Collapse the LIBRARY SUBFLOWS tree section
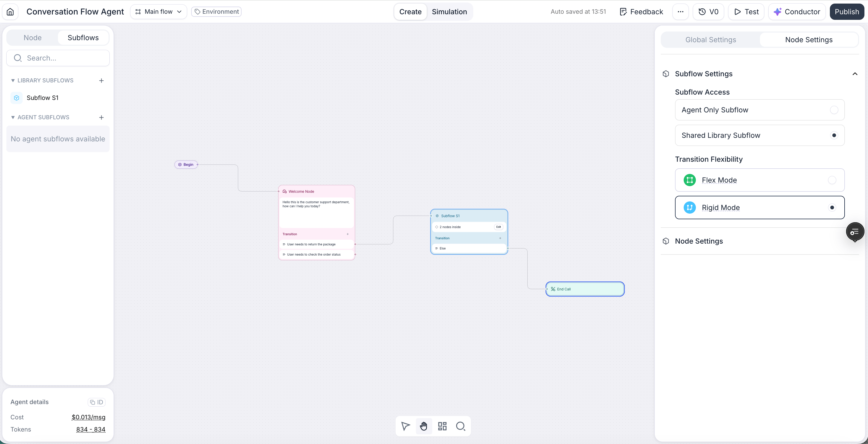The width and height of the screenshot is (868, 444). 13,81
